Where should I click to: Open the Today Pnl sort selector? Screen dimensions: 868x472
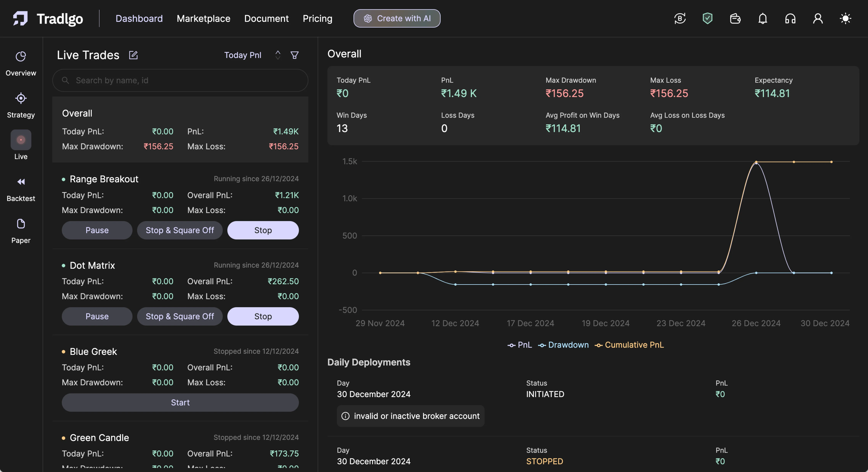(278, 55)
